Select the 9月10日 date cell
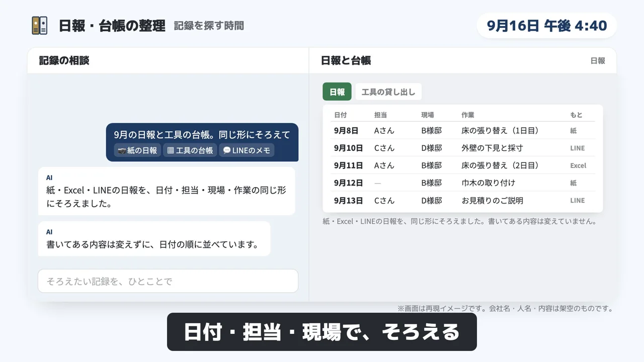The width and height of the screenshot is (644, 362). tap(348, 148)
